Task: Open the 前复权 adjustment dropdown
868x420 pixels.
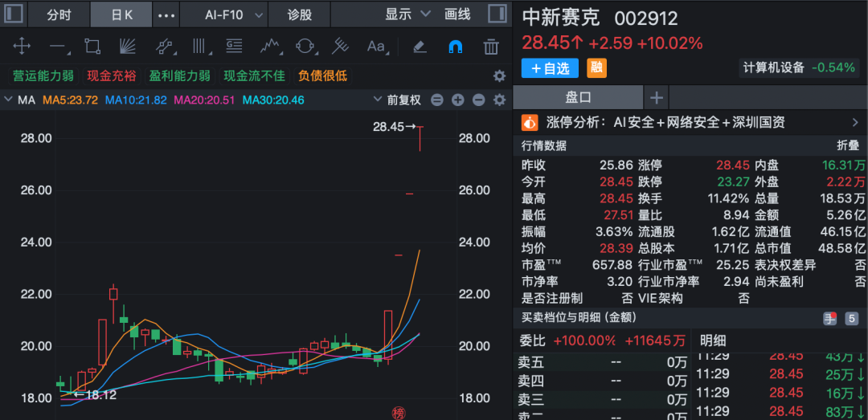Action: tap(398, 100)
